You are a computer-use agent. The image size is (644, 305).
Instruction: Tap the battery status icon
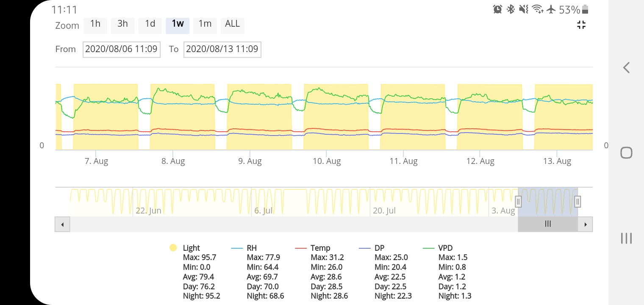[x=585, y=9]
